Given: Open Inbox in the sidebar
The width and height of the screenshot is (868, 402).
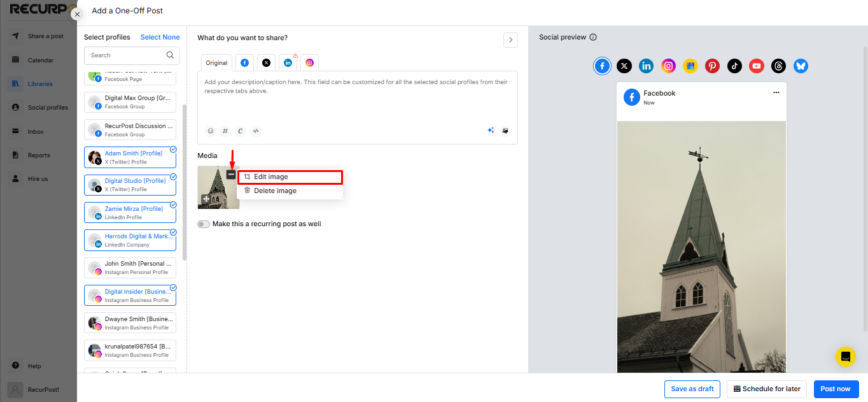Looking at the screenshot, I should 39,131.
